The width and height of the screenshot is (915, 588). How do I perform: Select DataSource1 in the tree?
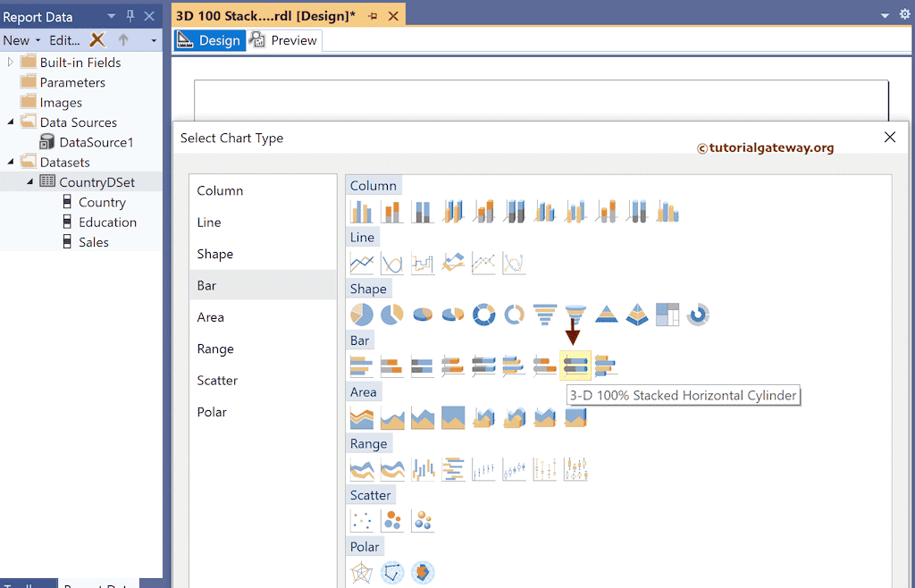pyautogui.click(x=97, y=142)
